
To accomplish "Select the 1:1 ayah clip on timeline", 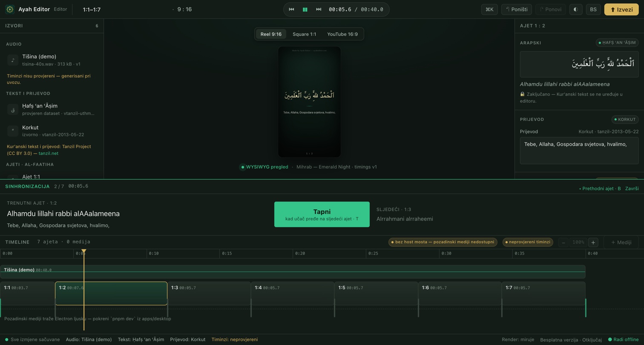I will (x=28, y=294).
